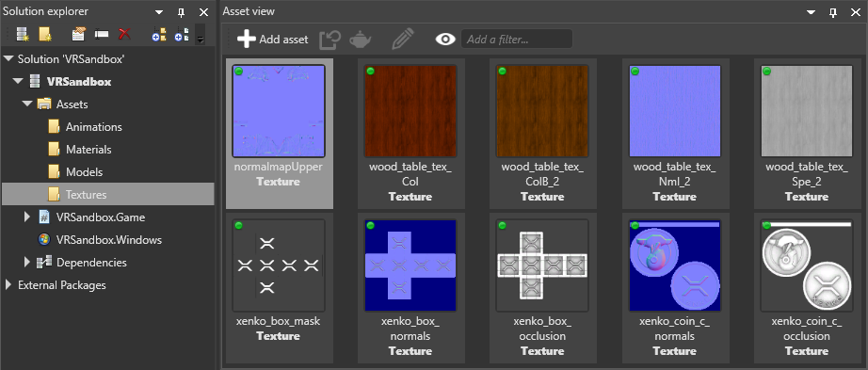Select the normalmapUpper texture thumbnail
This screenshot has height=370, width=868.
click(279, 111)
